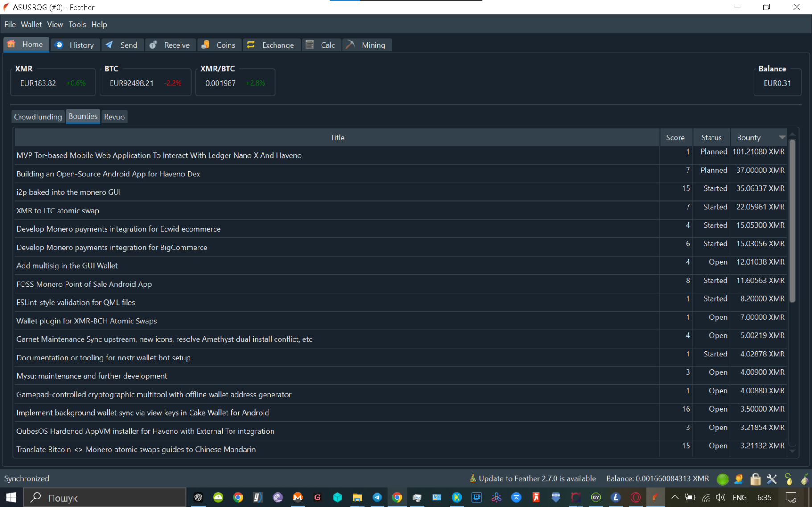Click the Windows Start button

pyautogui.click(x=11, y=497)
